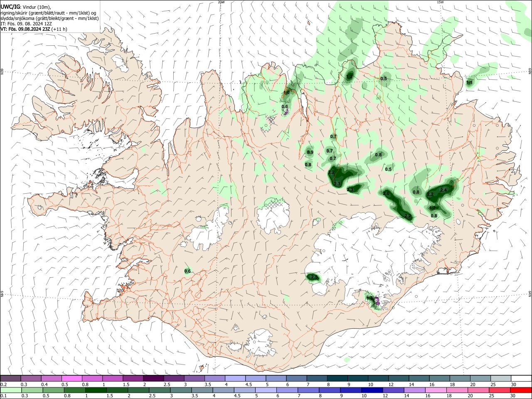
Task: Click the 'UWC/IG' title text
Action: 10,7
